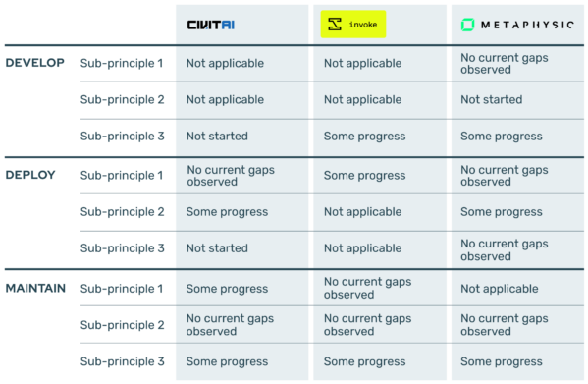Click the green Metaphysic square icon
Image resolution: width=588 pixels, height=384 pixels.
[467, 25]
